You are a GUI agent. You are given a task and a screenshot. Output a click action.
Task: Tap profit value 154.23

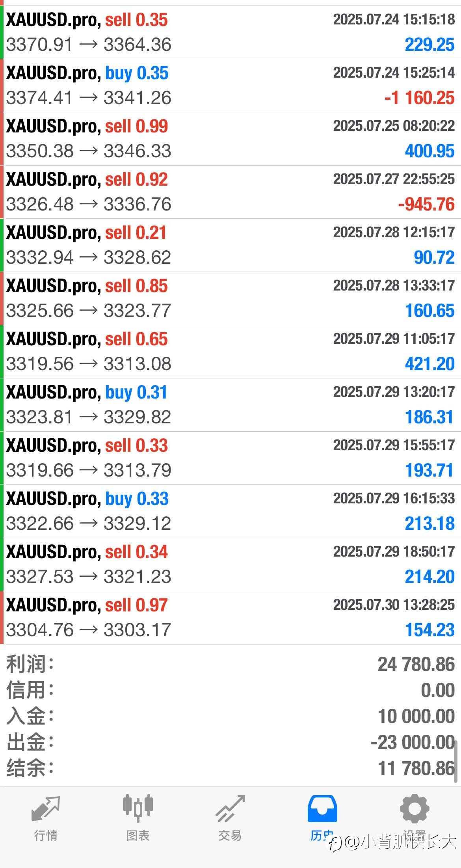coord(430,630)
